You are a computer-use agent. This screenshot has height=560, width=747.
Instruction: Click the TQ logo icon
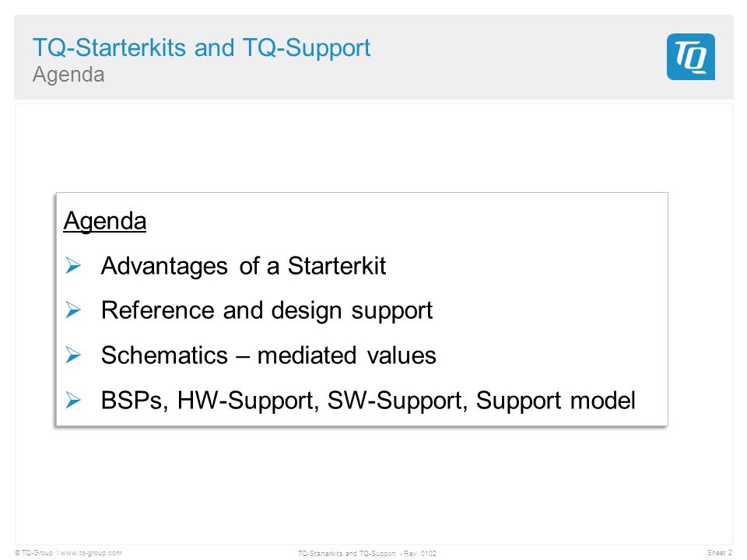(691, 57)
